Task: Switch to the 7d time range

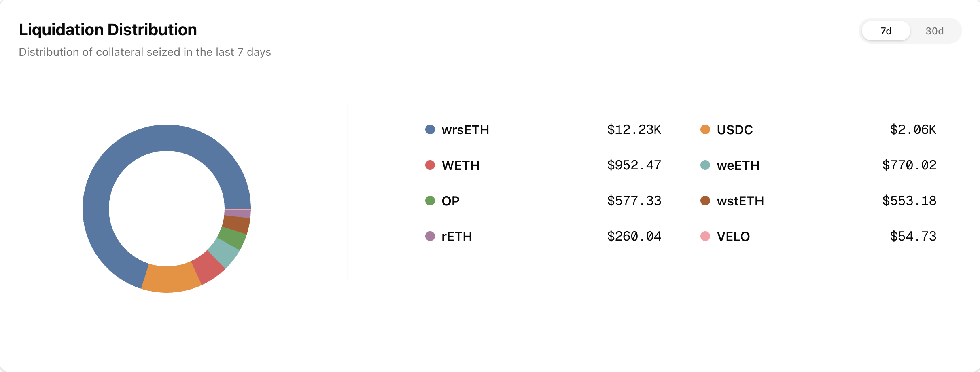Action: 886,31
